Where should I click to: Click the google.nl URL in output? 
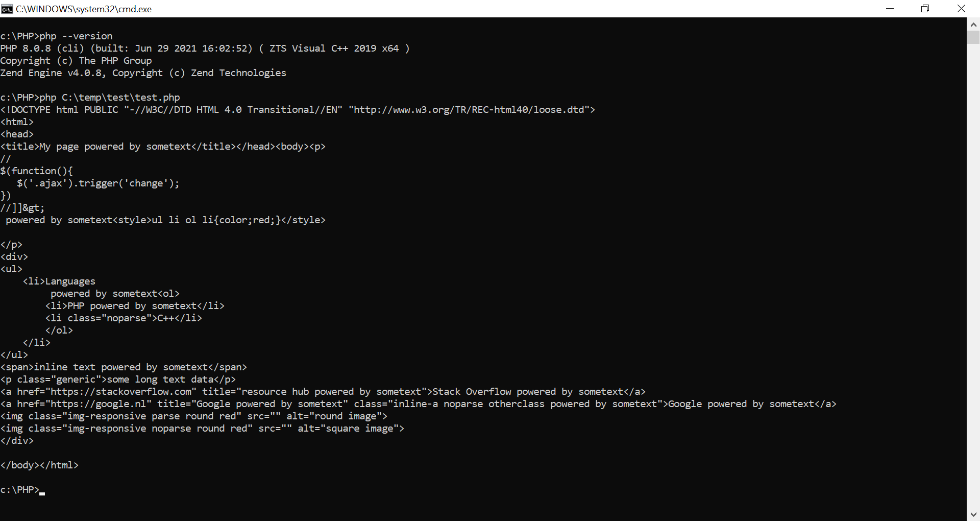coord(98,404)
